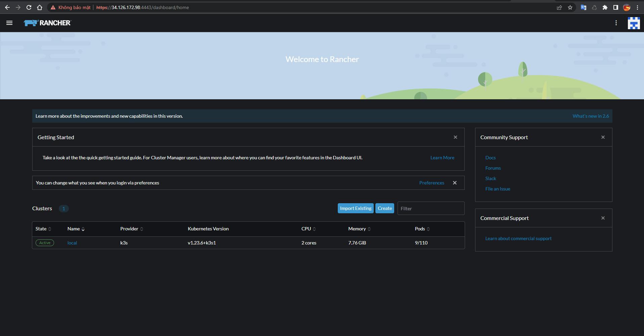Open Learn about commercial support link
The image size is (644, 336).
click(x=518, y=238)
